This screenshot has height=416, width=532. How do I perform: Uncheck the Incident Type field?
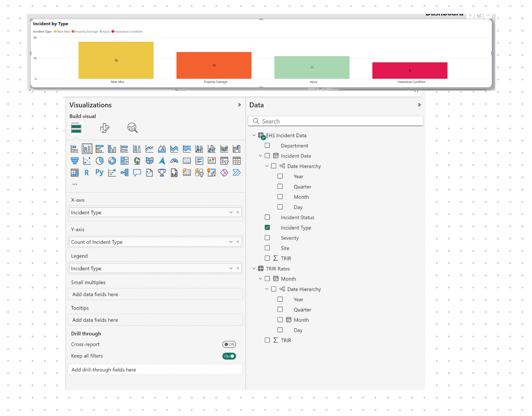click(267, 227)
